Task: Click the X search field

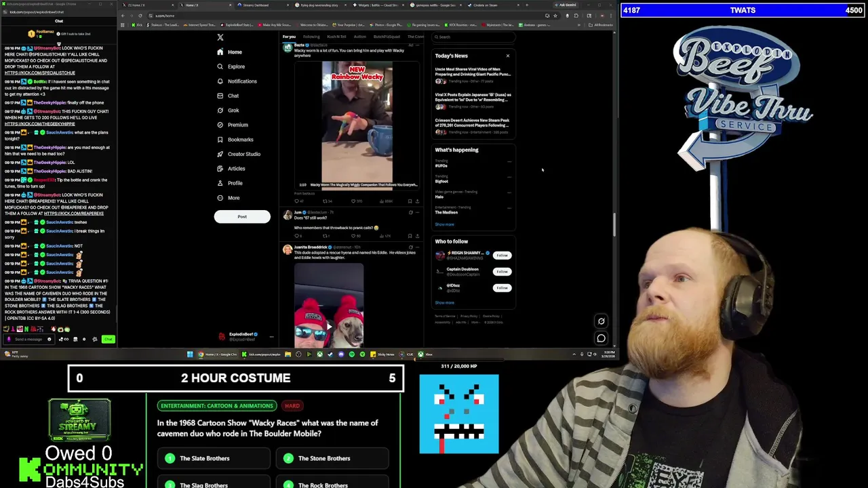Action: pyautogui.click(x=473, y=37)
